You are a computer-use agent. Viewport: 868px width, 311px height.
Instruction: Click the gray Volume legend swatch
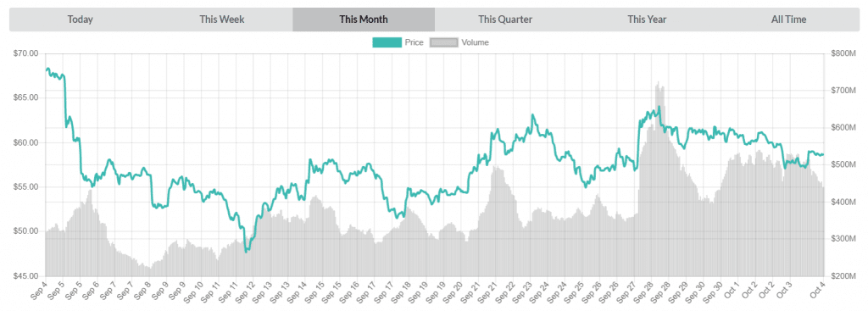click(x=444, y=42)
